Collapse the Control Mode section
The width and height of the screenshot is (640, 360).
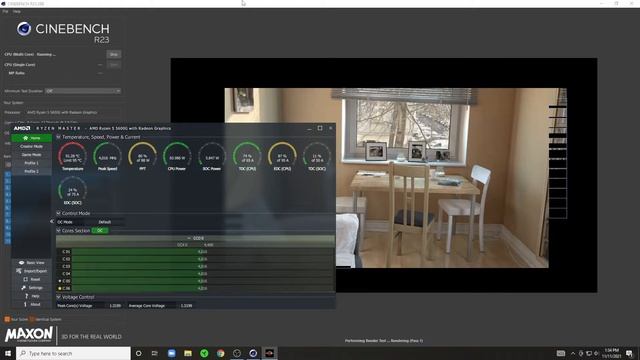coord(58,213)
